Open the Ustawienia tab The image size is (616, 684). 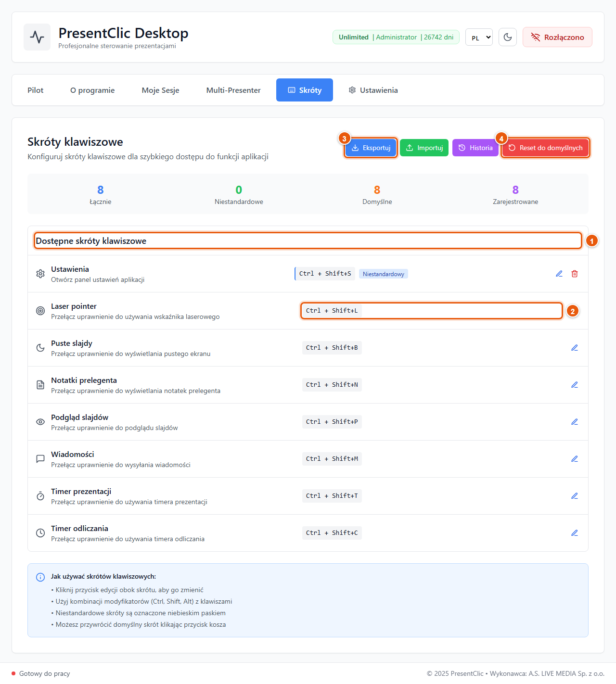coord(373,90)
